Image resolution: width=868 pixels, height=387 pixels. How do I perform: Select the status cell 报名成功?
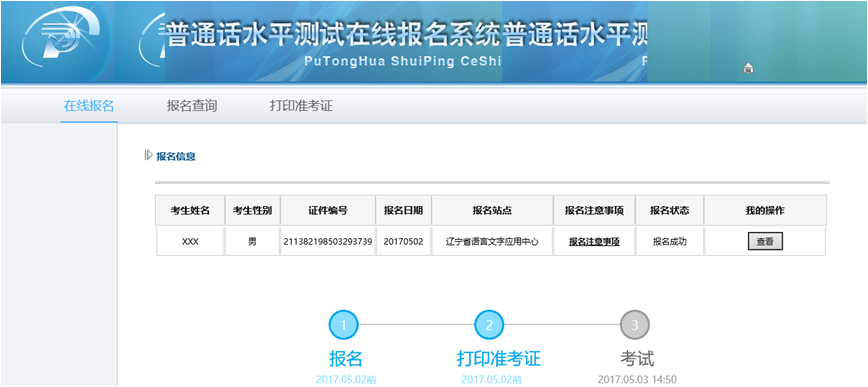pyautogui.click(x=670, y=241)
